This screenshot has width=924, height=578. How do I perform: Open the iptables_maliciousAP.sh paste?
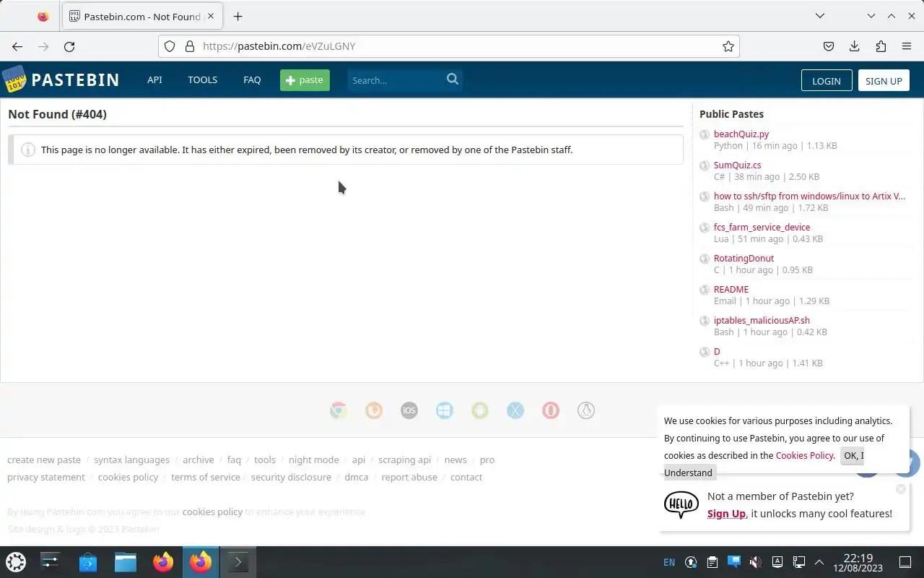click(x=762, y=320)
